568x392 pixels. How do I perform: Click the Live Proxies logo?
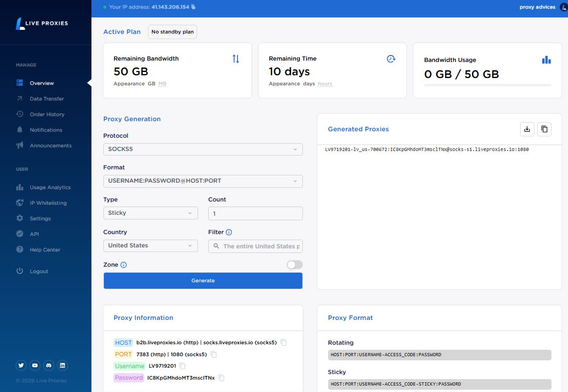(x=41, y=23)
